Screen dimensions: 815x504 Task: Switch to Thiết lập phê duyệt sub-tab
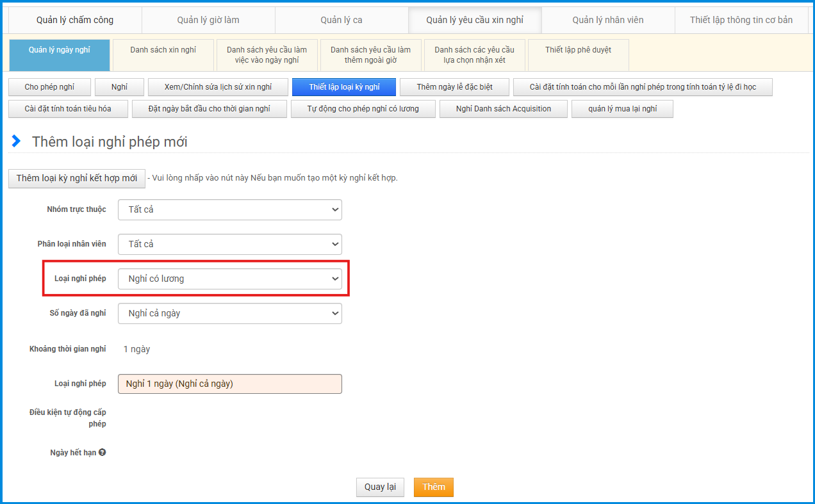tap(578, 50)
